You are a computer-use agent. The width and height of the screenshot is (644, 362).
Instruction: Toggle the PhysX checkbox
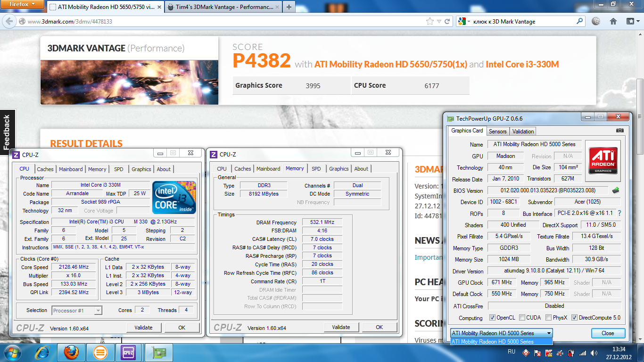pyautogui.click(x=549, y=318)
